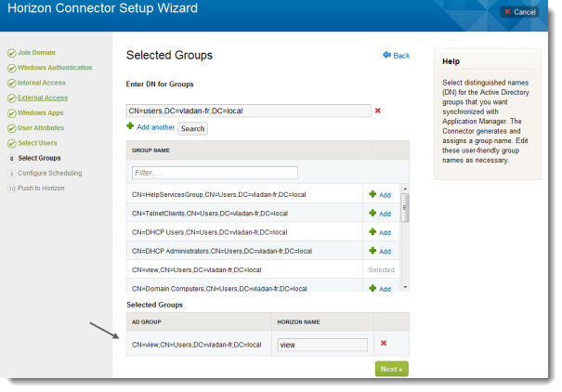The height and width of the screenshot is (392, 562).
Task: Click the step 10 number icon
Action: tap(12, 189)
